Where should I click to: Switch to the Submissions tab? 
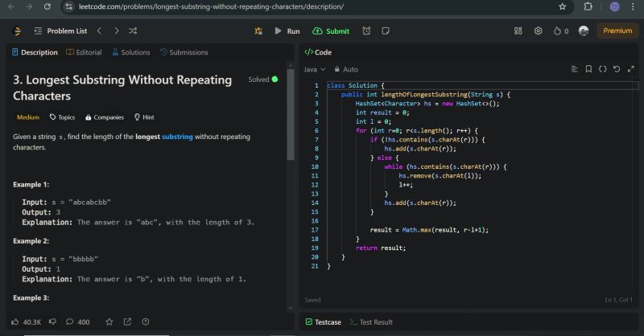coord(184,52)
